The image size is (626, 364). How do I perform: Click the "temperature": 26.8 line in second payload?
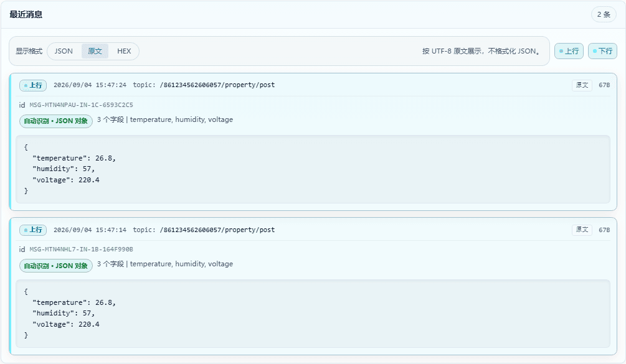point(74,302)
